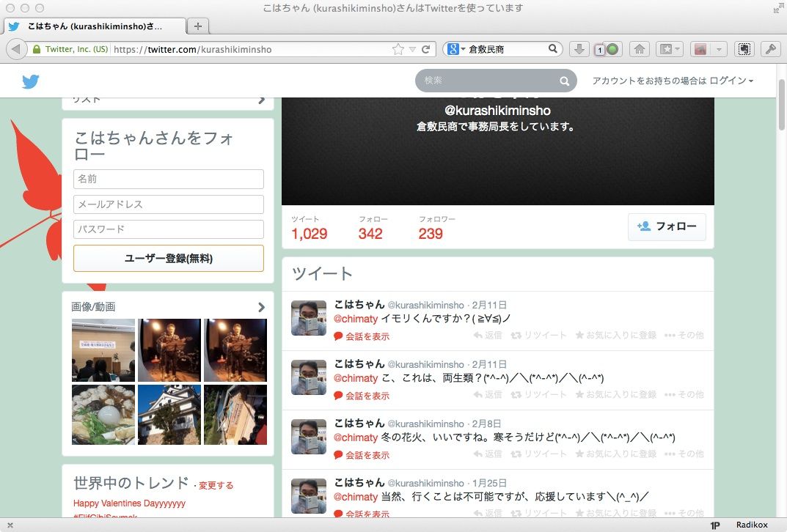Bookmark page with the star icon
Image resolution: width=787 pixels, height=532 pixels.
398,49
